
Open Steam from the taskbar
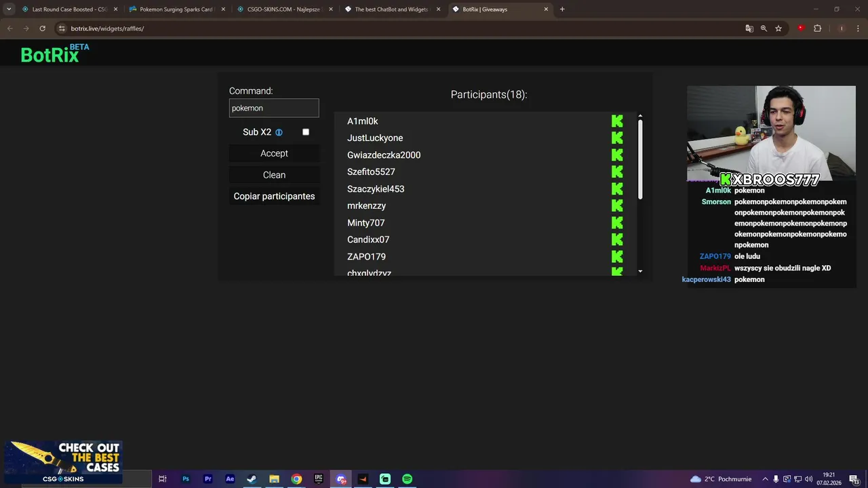tap(252, 479)
